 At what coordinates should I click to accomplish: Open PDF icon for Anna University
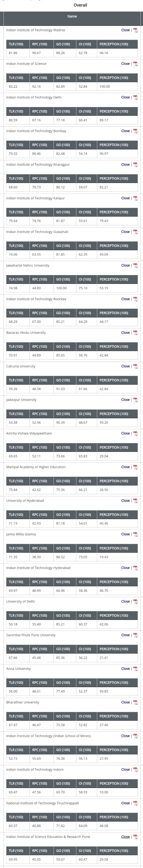(x=135, y=669)
